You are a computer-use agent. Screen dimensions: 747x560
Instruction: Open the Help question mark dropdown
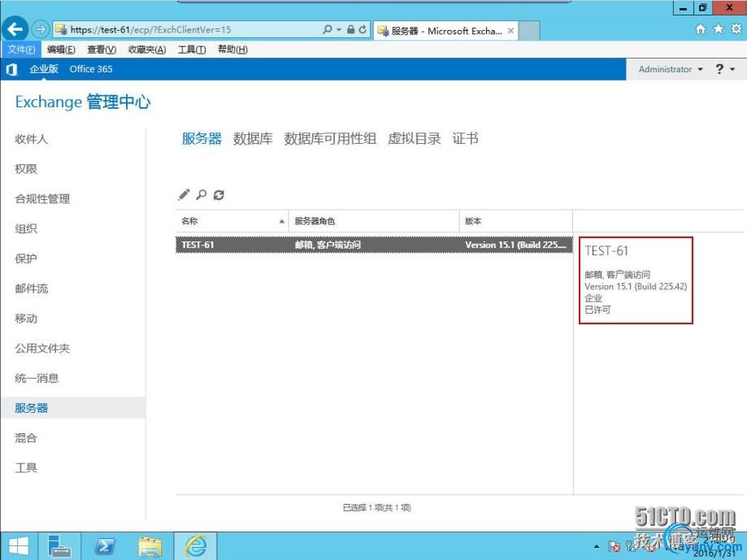[x=725, y=70]
